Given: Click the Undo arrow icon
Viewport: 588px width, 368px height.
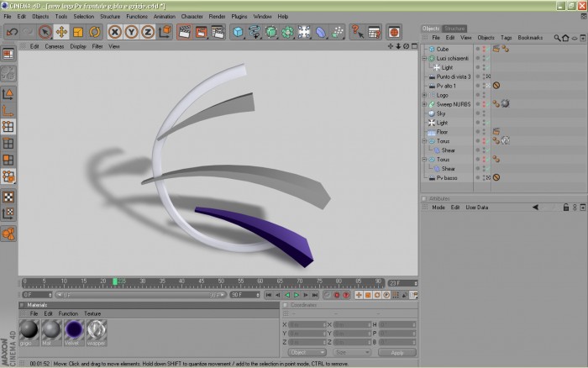Looking at the screenshot, I should point(12,32).
